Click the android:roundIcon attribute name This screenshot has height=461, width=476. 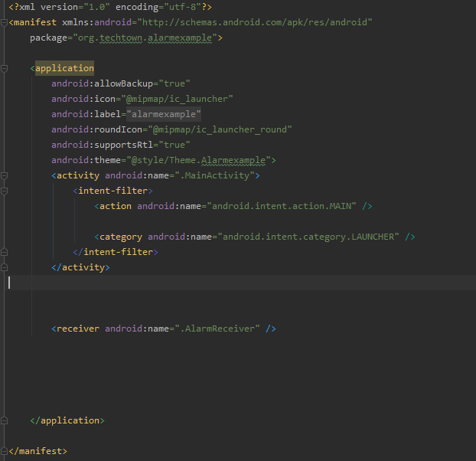coord(97,129)
